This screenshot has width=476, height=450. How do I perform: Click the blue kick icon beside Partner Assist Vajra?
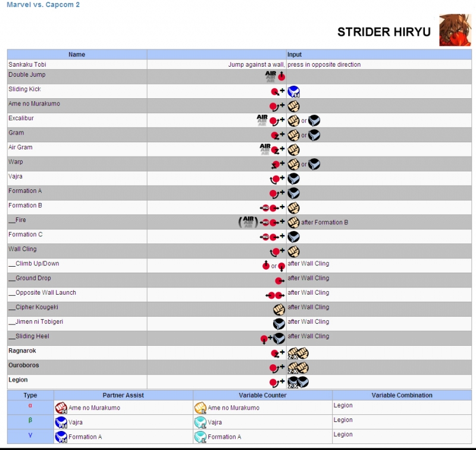coord(61,423)
